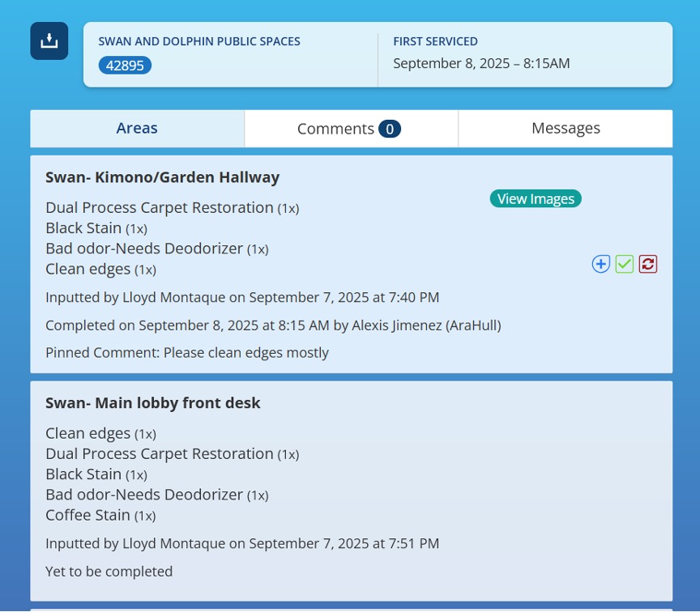This screenshot has width=700, height=612.
Task: Select the Swan- Main lobby front desk heading
Action: coord(153,403)
